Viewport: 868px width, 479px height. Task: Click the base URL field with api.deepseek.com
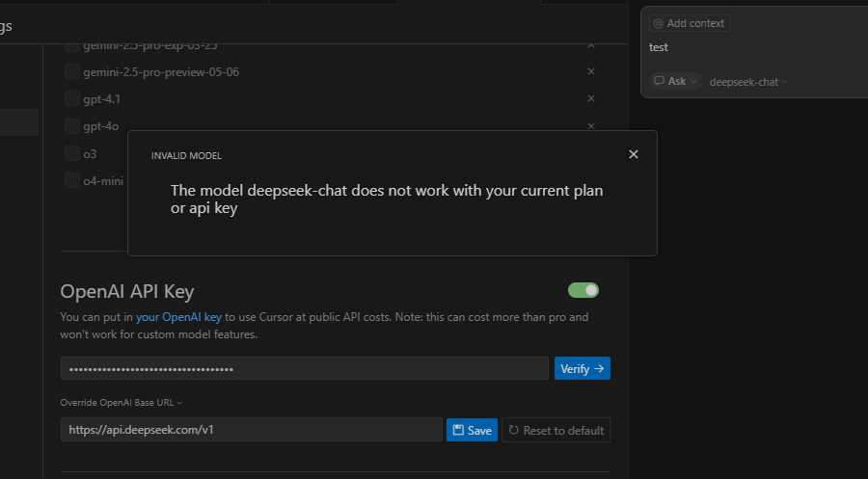tap(252, 430)
